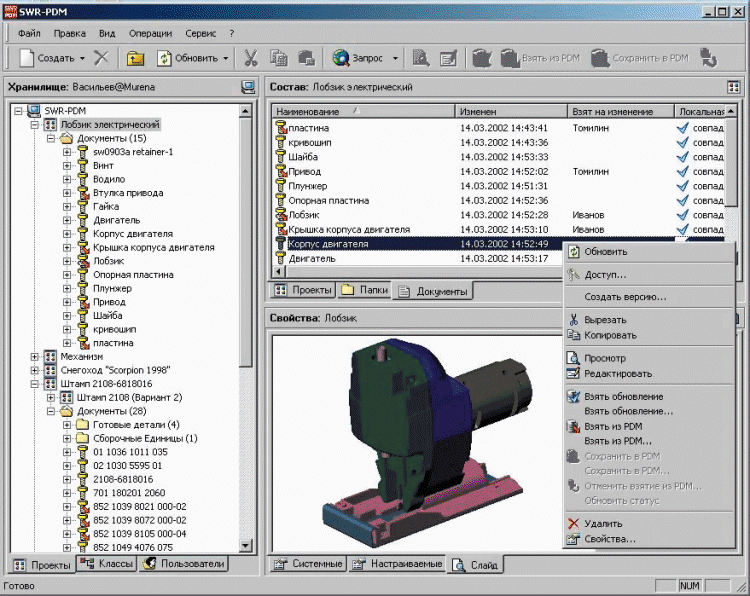The width and height of the screenshot is (750, 596).
Task: Open the dropdown arrow next to Запрос
Action: [x=396, y=58]
